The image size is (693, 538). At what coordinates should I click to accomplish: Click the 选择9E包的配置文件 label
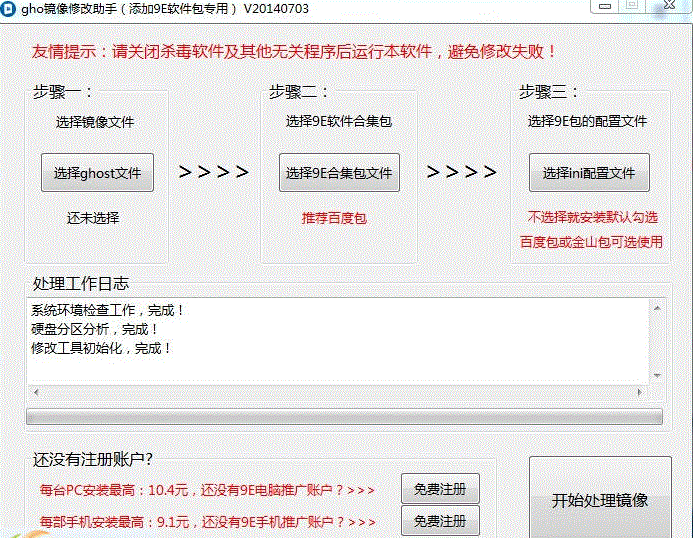click(x=587, y=121)
